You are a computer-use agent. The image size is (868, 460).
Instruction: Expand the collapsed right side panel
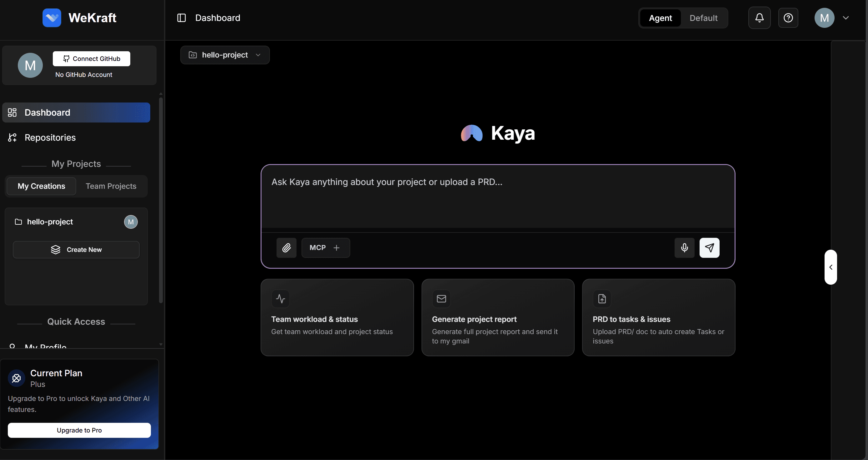click(x=831, y=267)
